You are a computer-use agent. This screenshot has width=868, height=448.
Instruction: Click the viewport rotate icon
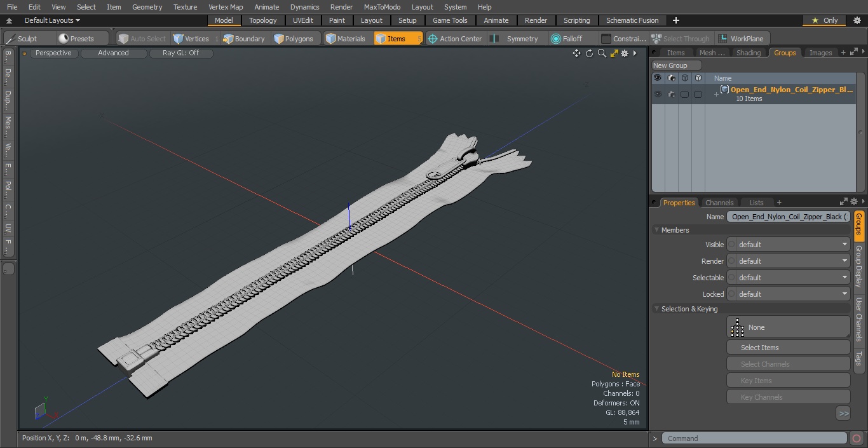tap(589, 53)
